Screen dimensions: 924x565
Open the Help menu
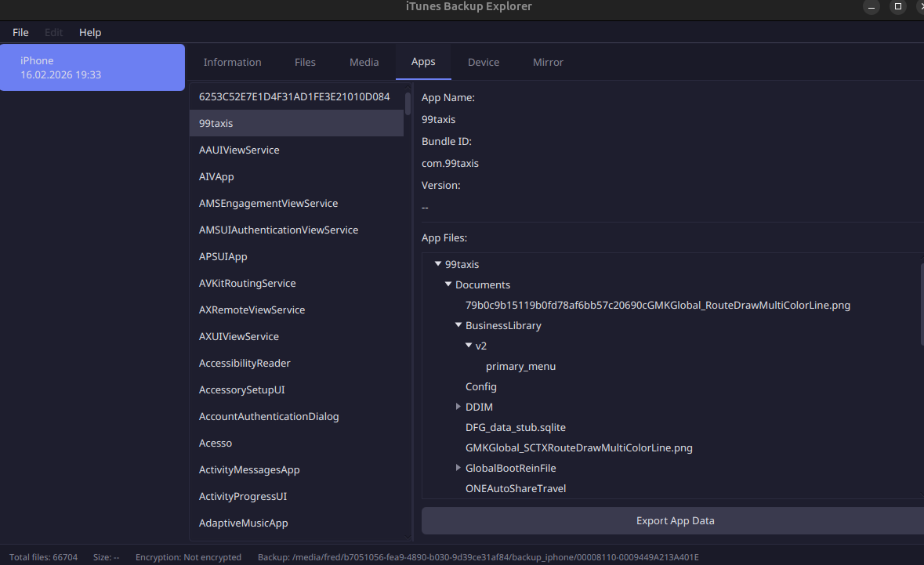(x=90, y=32)
